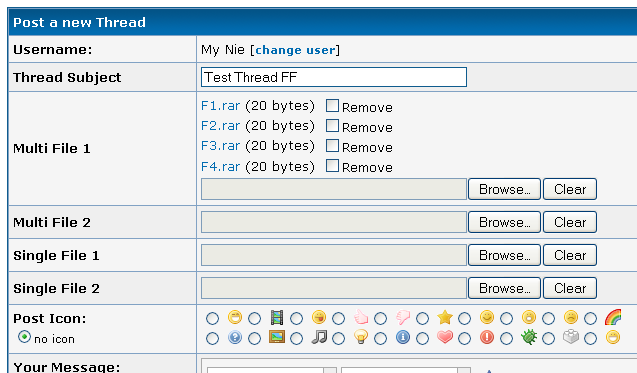Tick the Remove checkbox next to F3.rar
This screenshot has width=637, height=373.
(332, 145)
